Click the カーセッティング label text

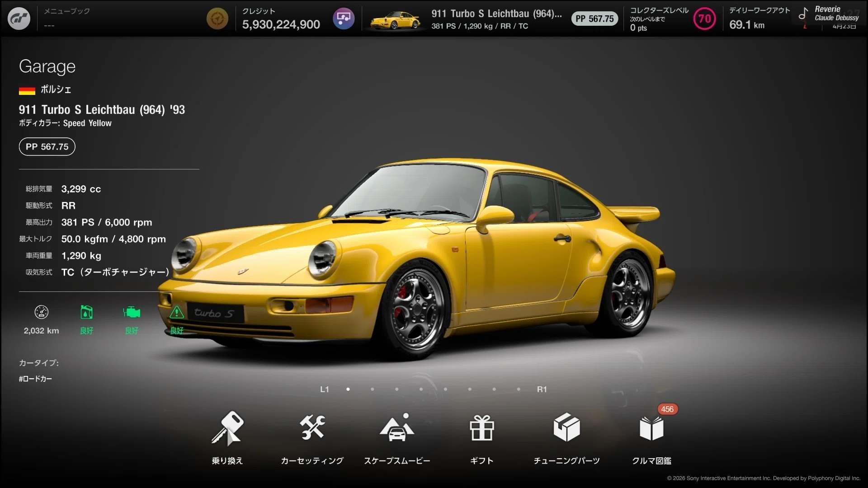pos(312,460)
